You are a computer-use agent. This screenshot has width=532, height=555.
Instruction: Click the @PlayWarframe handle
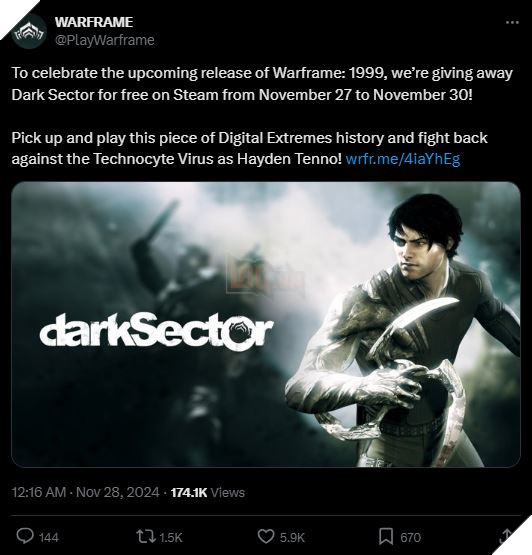105,40
